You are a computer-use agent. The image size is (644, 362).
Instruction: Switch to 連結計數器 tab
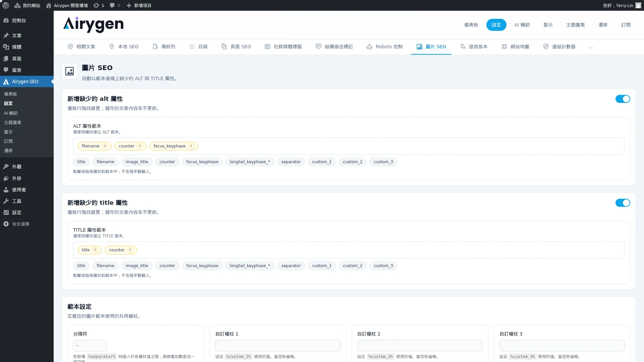559,47
